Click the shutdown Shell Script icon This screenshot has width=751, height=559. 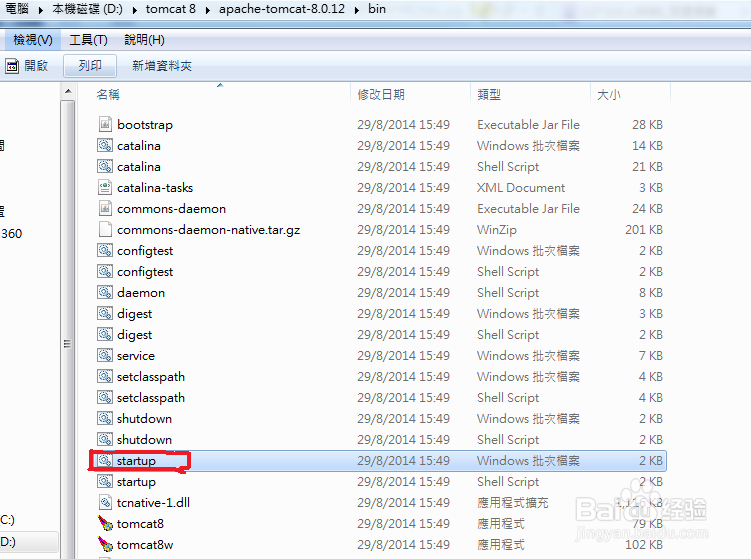point(105,439)
